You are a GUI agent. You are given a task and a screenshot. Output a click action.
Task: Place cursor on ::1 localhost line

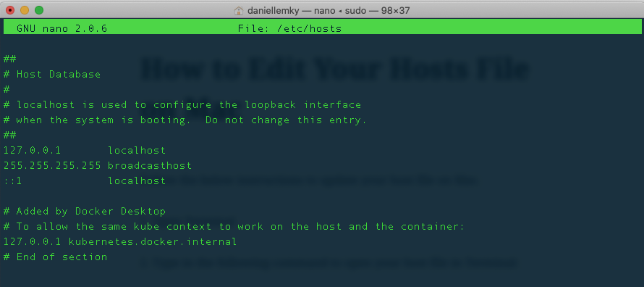[84, 181]
